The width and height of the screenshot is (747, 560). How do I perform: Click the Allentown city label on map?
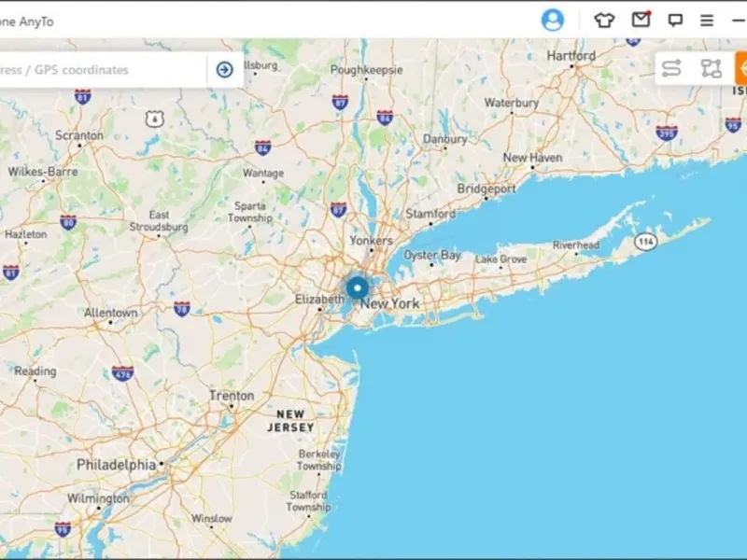click(x=110, y=313)
